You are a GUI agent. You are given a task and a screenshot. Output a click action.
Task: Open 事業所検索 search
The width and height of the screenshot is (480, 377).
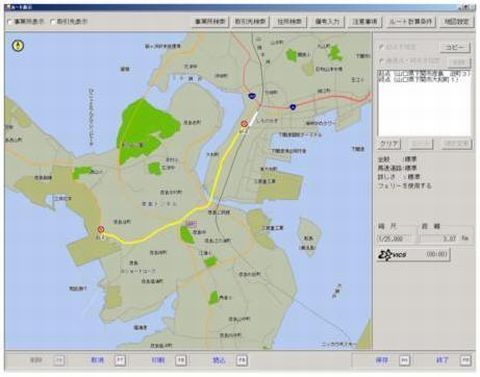(210, 22)
